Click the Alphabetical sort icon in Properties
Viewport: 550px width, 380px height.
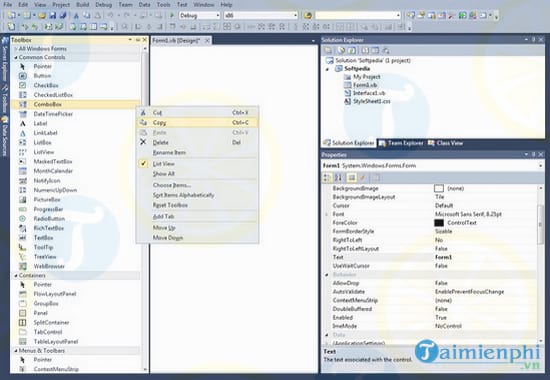(x=338, y=178)
